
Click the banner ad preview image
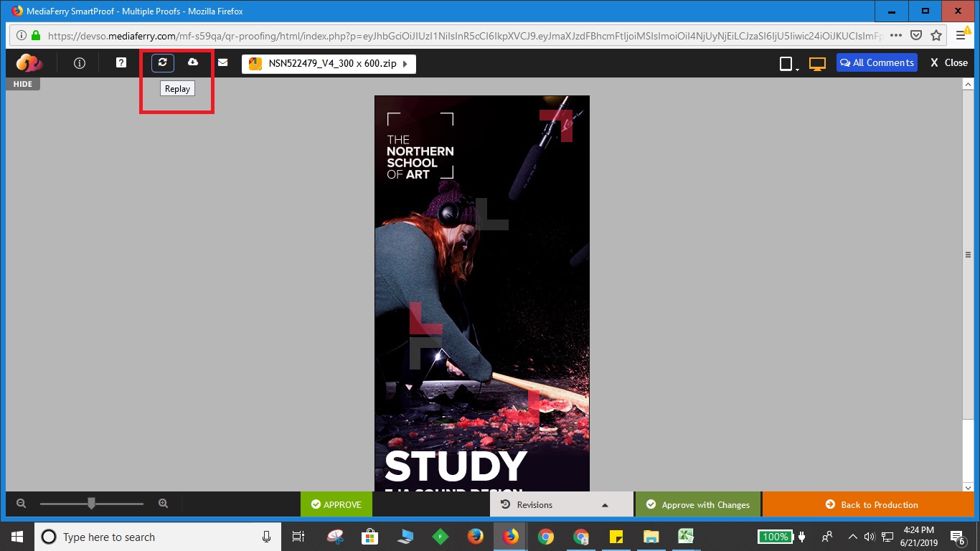tap(482, 293)
